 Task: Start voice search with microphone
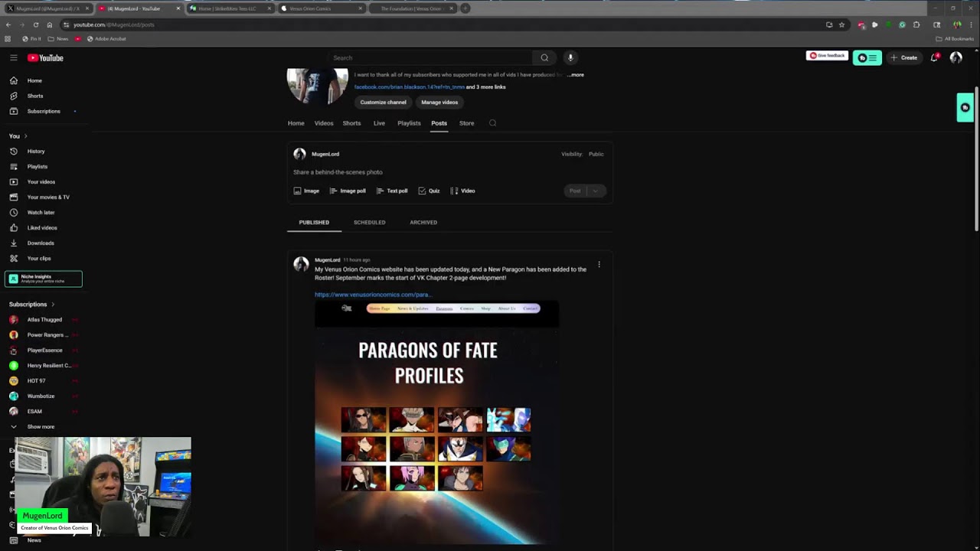pyautogui.click(x=570, y=57)
